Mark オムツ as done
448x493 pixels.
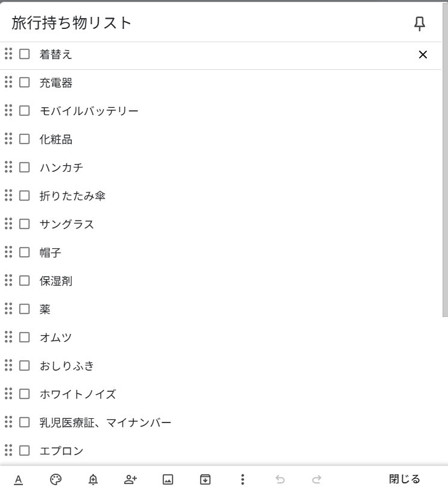pyautogui.click(x=25, y=337)
